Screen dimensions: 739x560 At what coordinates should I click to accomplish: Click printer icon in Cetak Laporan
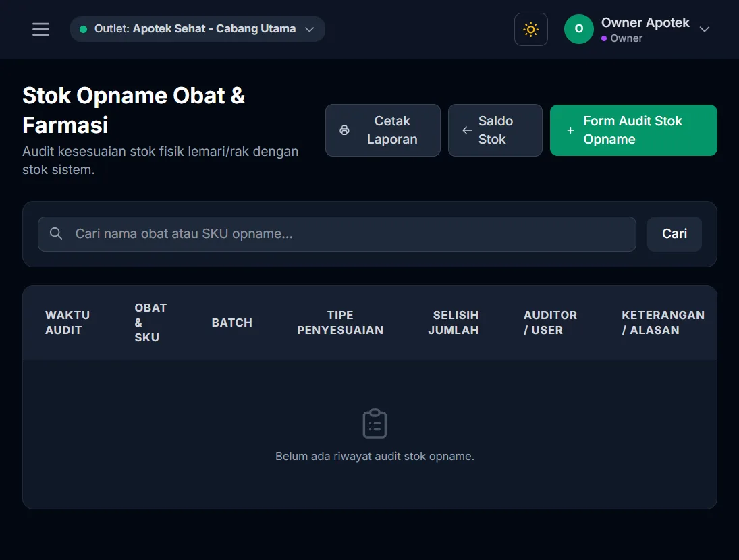click(344, 130)
